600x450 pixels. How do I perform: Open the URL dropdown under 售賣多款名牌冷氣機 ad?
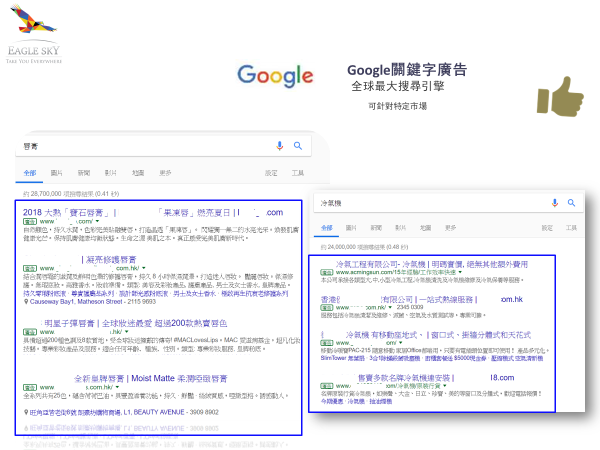point(445,386)
